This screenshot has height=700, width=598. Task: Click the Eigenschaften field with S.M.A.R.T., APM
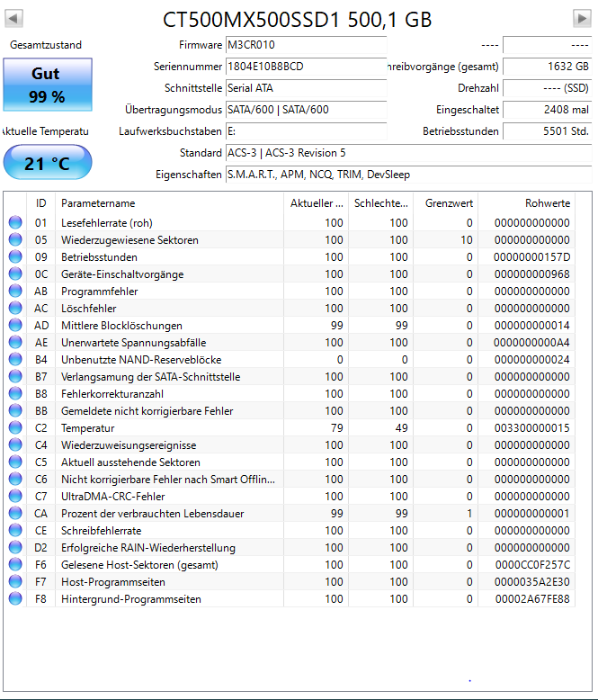[409, 175]
